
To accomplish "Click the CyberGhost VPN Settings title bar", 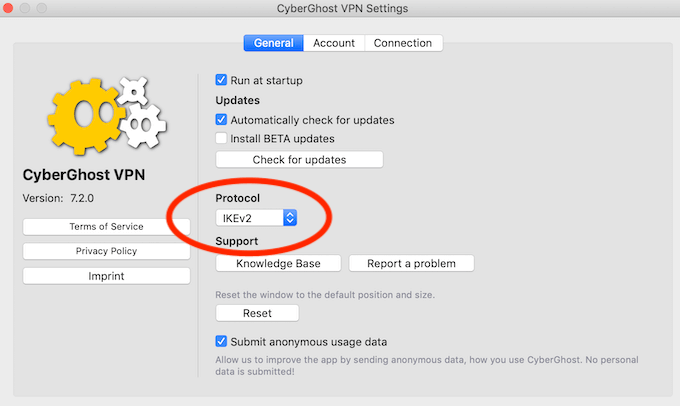I will 341,9.
